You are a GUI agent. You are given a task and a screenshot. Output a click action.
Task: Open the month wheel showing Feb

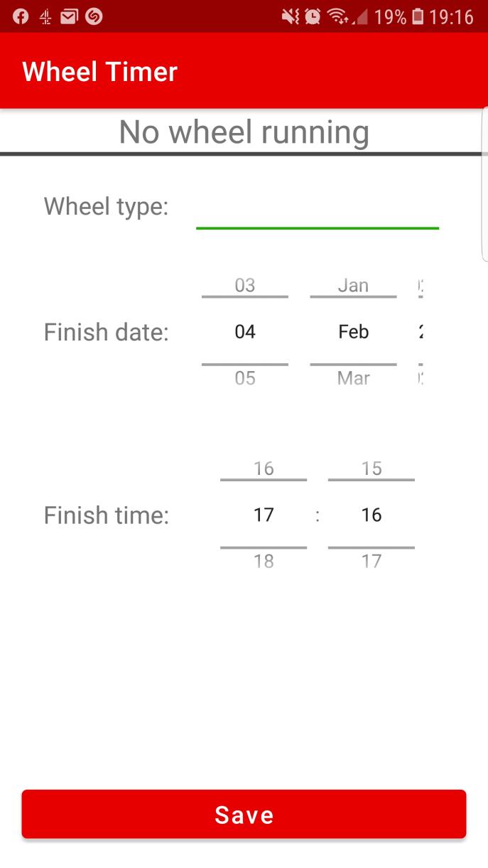(x=353, y=331)
